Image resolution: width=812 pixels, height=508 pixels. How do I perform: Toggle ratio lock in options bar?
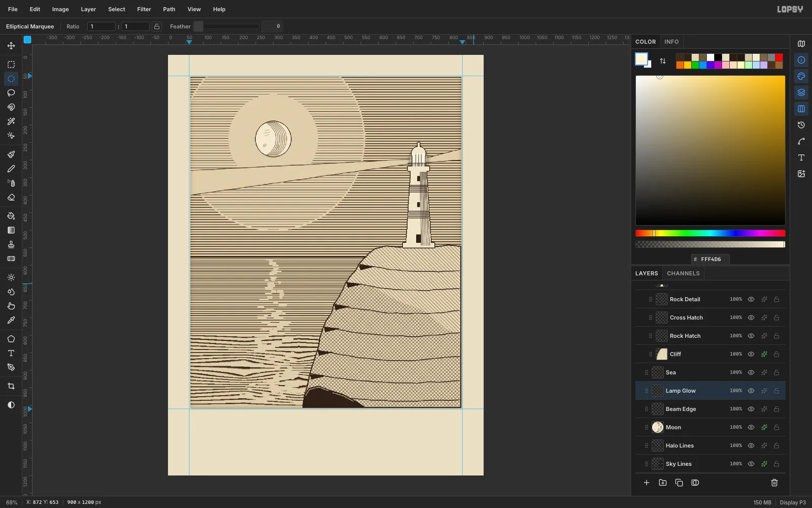[x=157, y=26]
